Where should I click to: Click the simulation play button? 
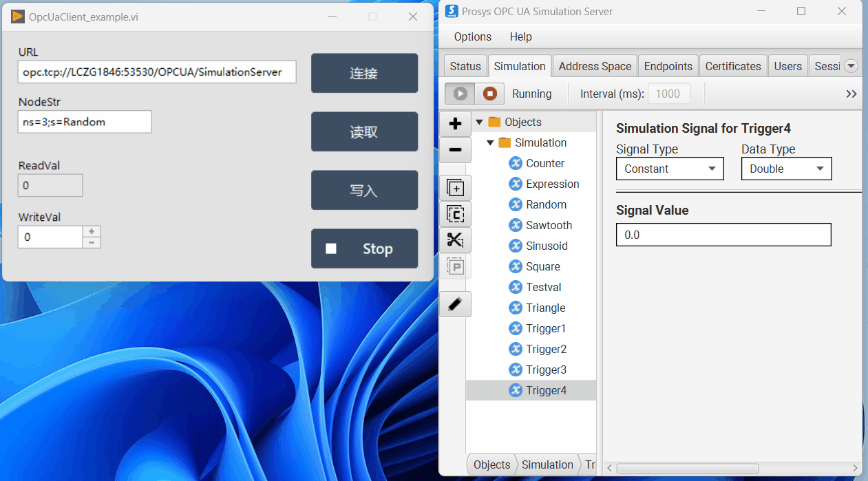tap(461, 94)
